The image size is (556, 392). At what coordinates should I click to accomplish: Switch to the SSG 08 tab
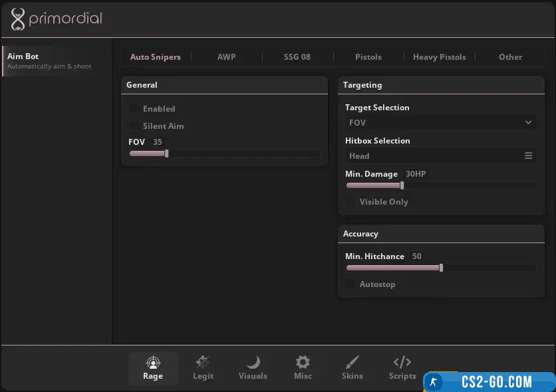coord(297,57)
